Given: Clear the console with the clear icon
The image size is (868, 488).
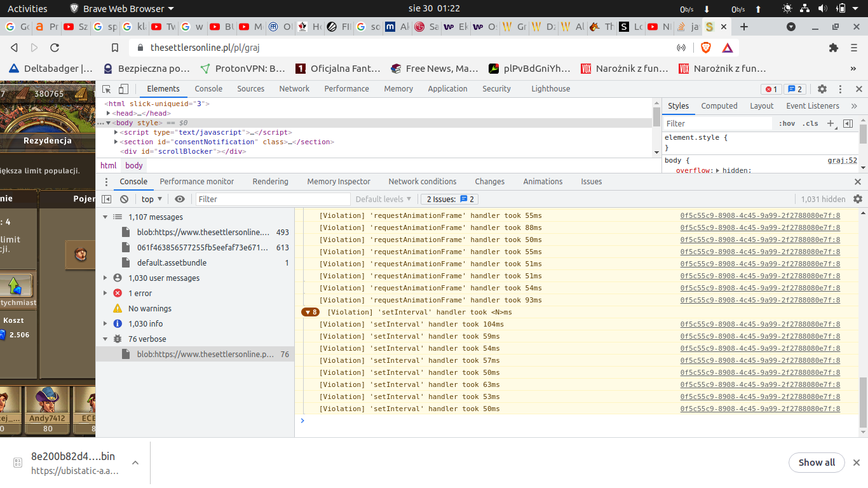Looking at the screenshot, I should coord(124,199).
